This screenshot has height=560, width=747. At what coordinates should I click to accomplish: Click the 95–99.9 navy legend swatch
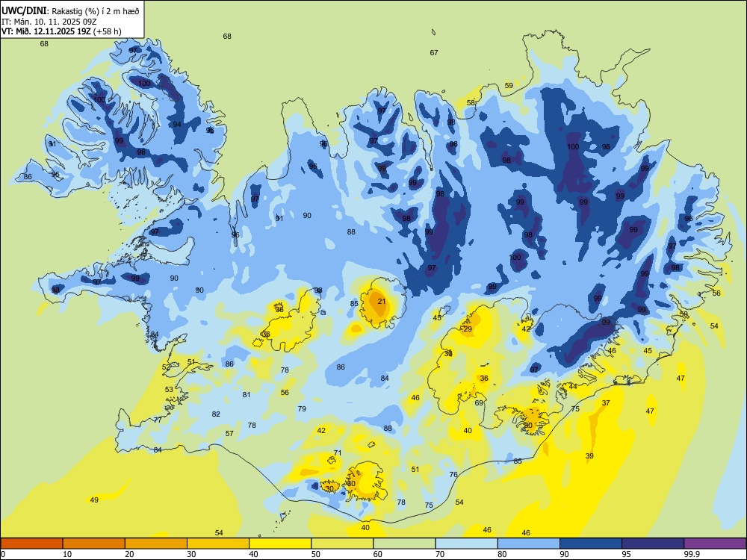(x=653, y=544)
